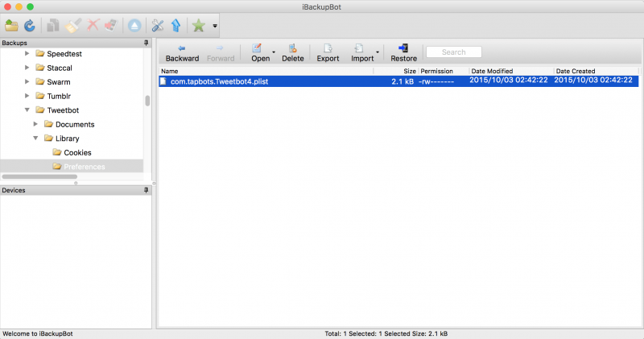This screenshot has width=644, height=339.
Task: Sort by Date Modified column
Action: (x=511, y=71)
